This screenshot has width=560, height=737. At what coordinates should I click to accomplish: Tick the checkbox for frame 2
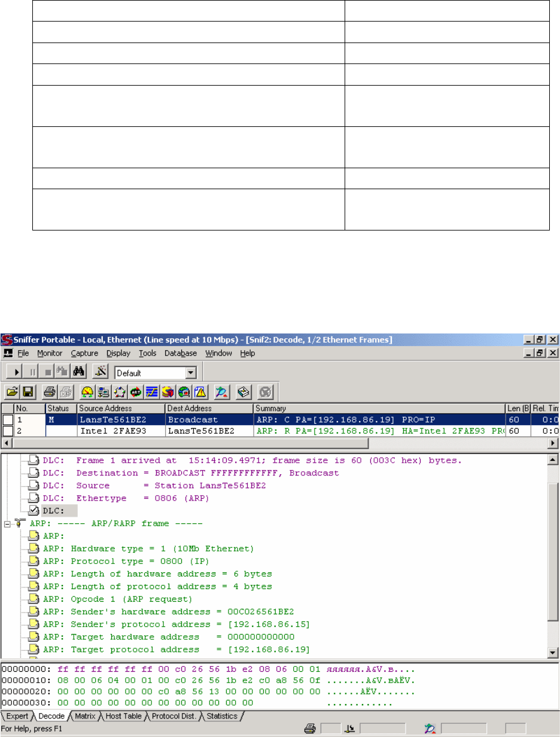click(8, 431)
